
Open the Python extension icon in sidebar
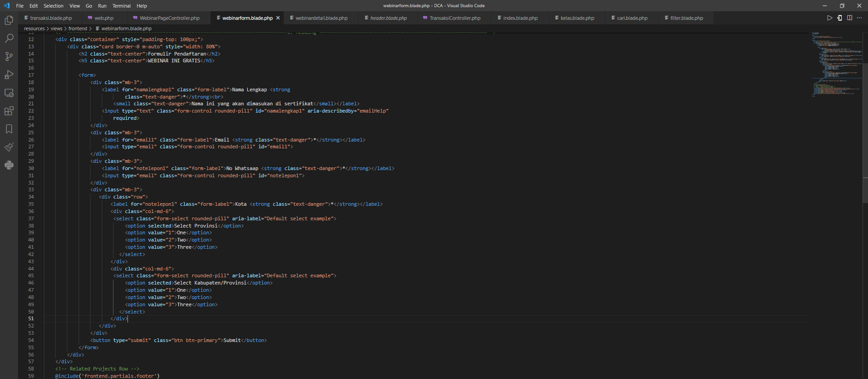pos(9,165)
